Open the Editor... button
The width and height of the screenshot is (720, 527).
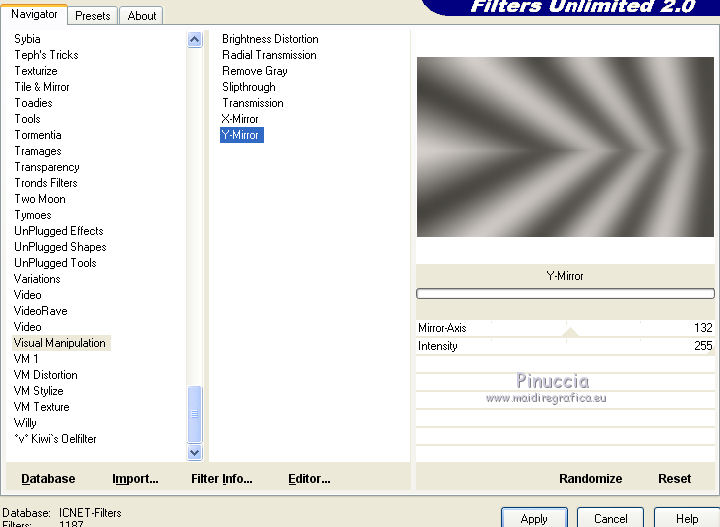pyautogui.click(x=309, y=479)
